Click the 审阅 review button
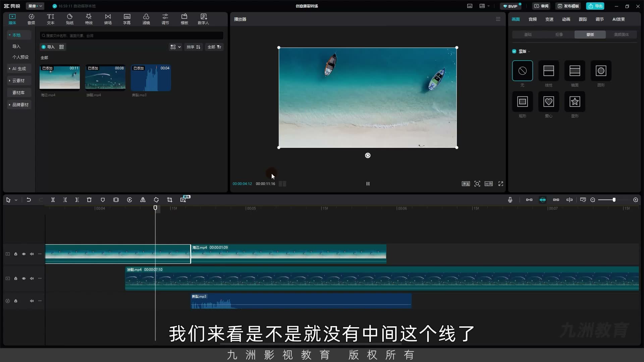Viewport: 644px width, 362px height. (x=541, y=6)
